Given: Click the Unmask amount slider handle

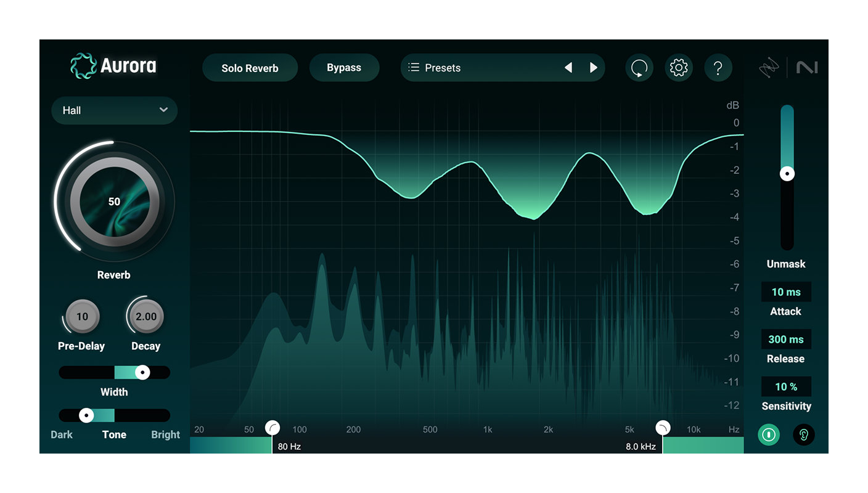Looking at the screenshot, I should pos(787,174).
